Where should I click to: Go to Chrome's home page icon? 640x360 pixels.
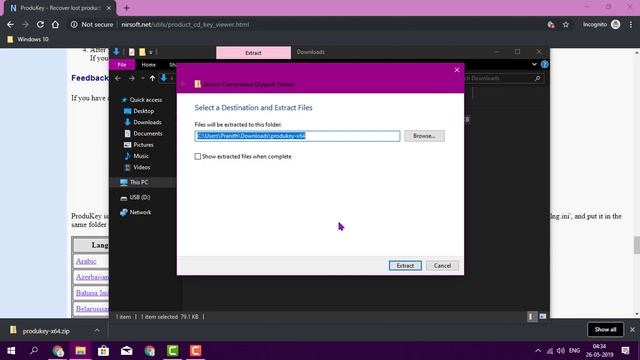pyautogui.click(x=55, y=24)
